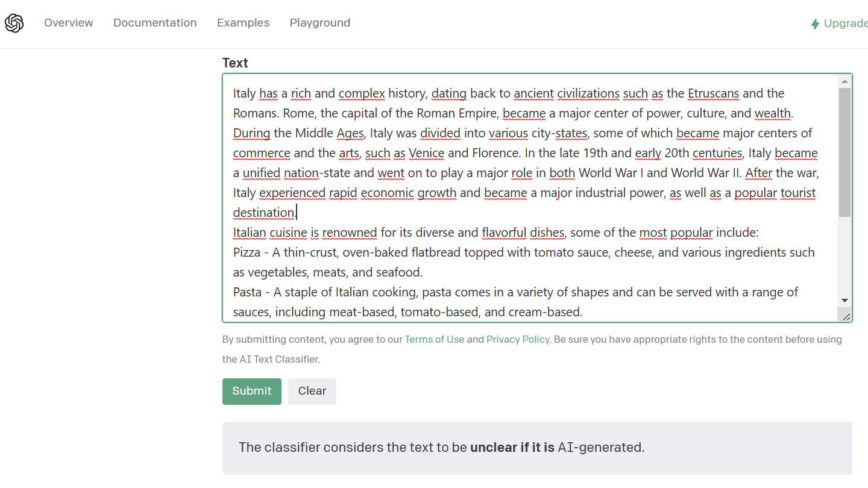Open the Documentation nav item
Viewport: 868px width, 488px height.
pyautogui.click(x=155, y=23)
